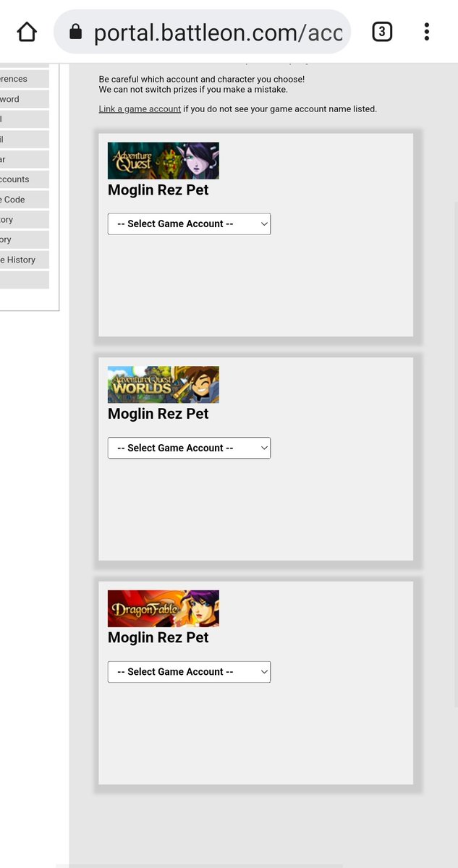This screenshot has width=458, height=868.
Task: Click 'Be careful which account and character' warning text
Action: (x=202, y=79)
